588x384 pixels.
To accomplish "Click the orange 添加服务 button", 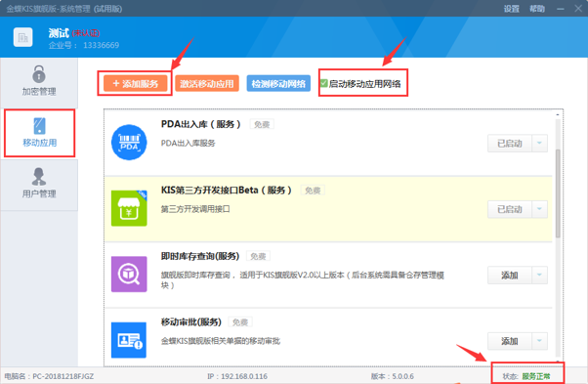I will point(136,84).
